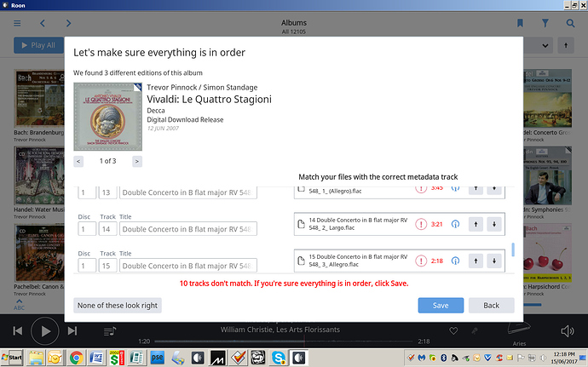
Task: Click the Back button
Action: (491, 306)
